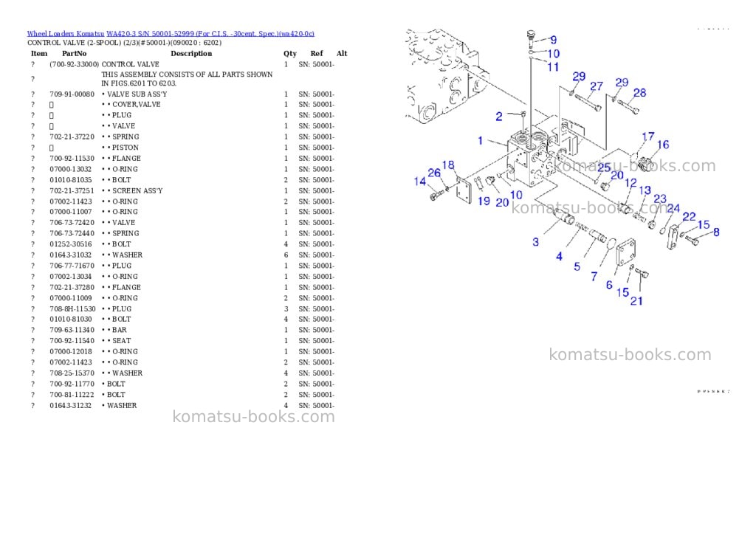
Task: Click diagram callout number 19
Action: (x=484, y=201)
